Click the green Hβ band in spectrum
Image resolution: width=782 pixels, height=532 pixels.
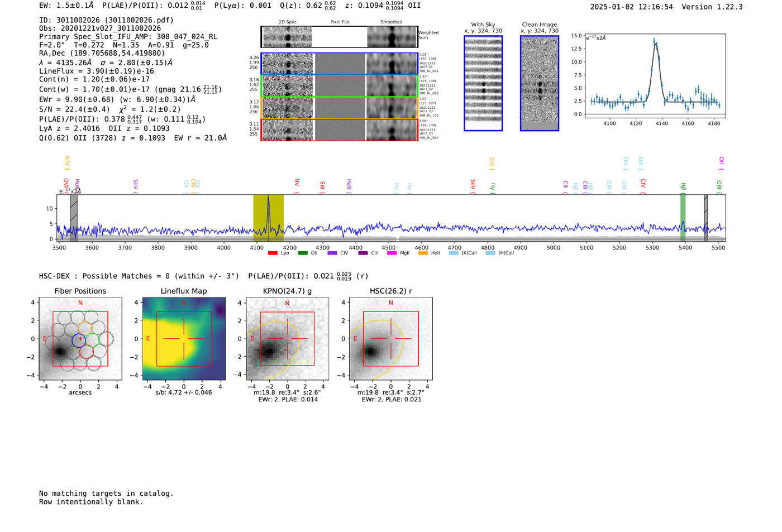coord(683,218)
